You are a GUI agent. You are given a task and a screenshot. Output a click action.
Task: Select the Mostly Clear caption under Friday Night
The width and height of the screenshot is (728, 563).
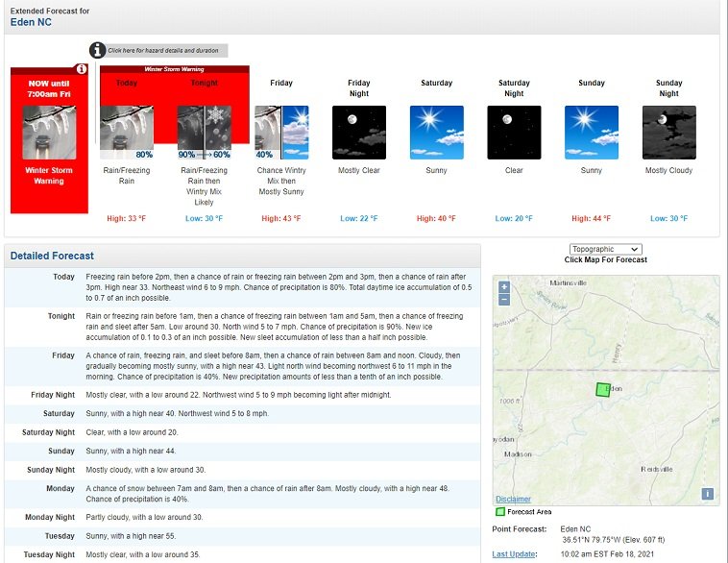[x=359, y=170]
